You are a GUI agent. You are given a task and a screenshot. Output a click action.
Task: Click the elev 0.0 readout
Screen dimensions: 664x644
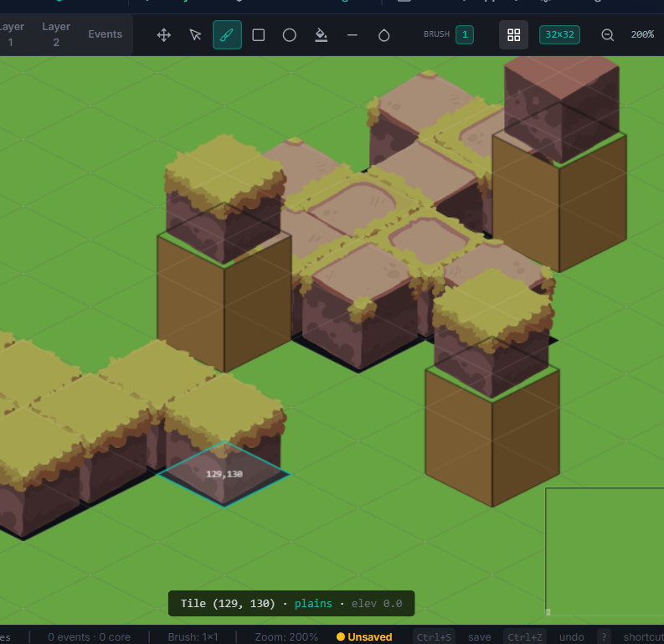click(377, 603)
